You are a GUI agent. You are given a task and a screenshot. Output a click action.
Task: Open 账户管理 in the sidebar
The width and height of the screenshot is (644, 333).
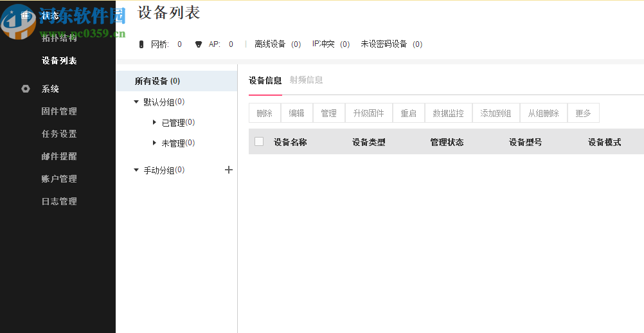coord(59,179)
